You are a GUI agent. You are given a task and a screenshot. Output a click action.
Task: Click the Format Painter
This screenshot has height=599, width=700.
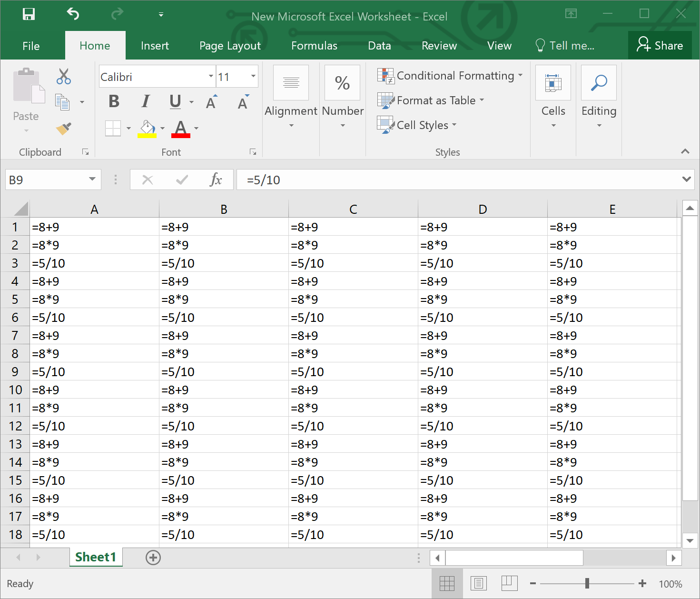pyautogui.click(x=62, y=129)
